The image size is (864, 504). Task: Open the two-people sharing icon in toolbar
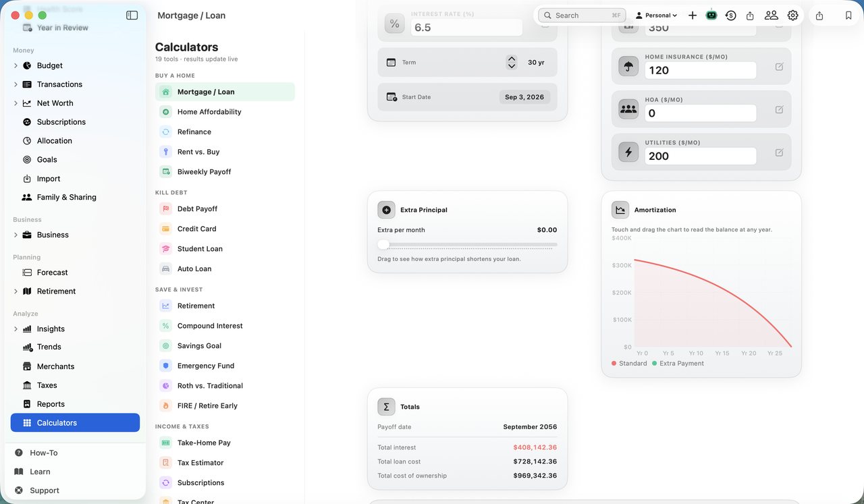(771, 15)
